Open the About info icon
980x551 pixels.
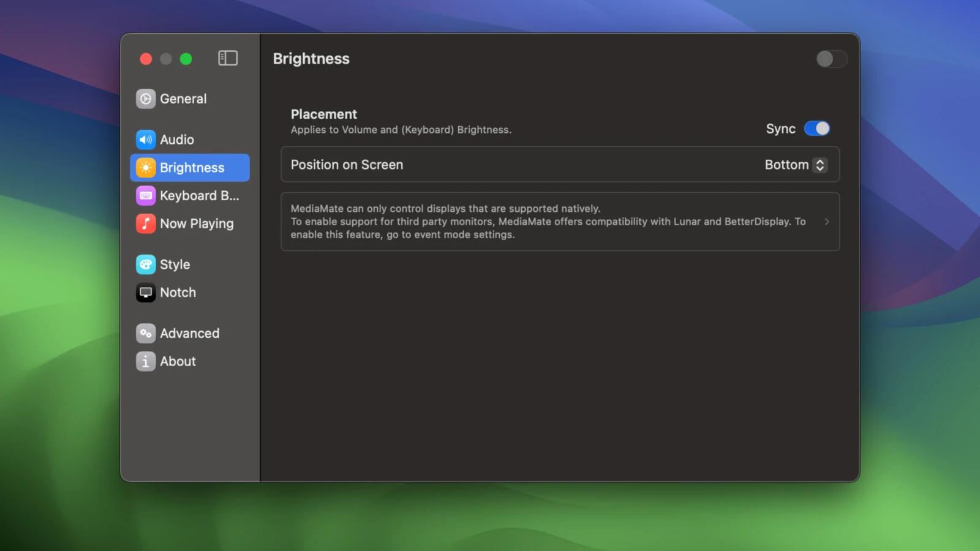(x=146, y=362)
